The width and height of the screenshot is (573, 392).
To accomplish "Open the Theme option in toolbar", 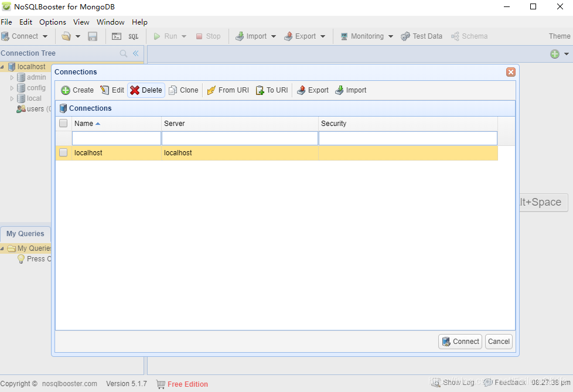I will [560, 36].
